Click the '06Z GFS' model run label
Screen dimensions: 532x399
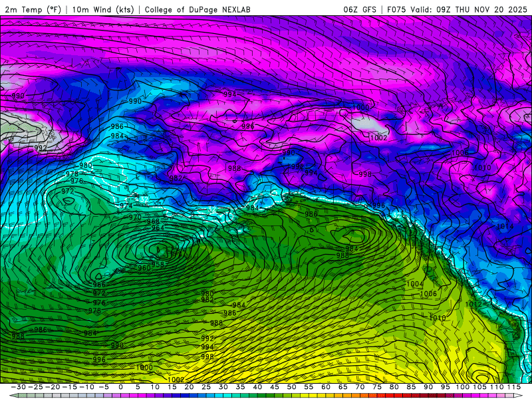(360, 9)
